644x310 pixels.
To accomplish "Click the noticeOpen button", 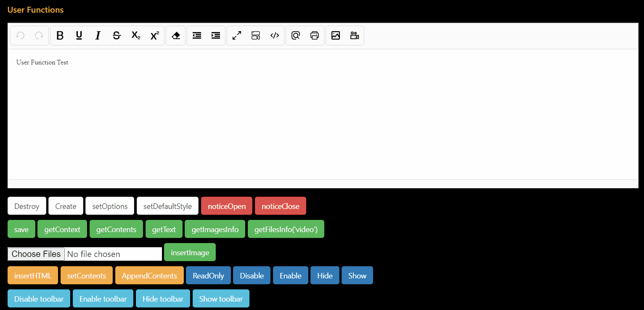I will tap(226, 206).
